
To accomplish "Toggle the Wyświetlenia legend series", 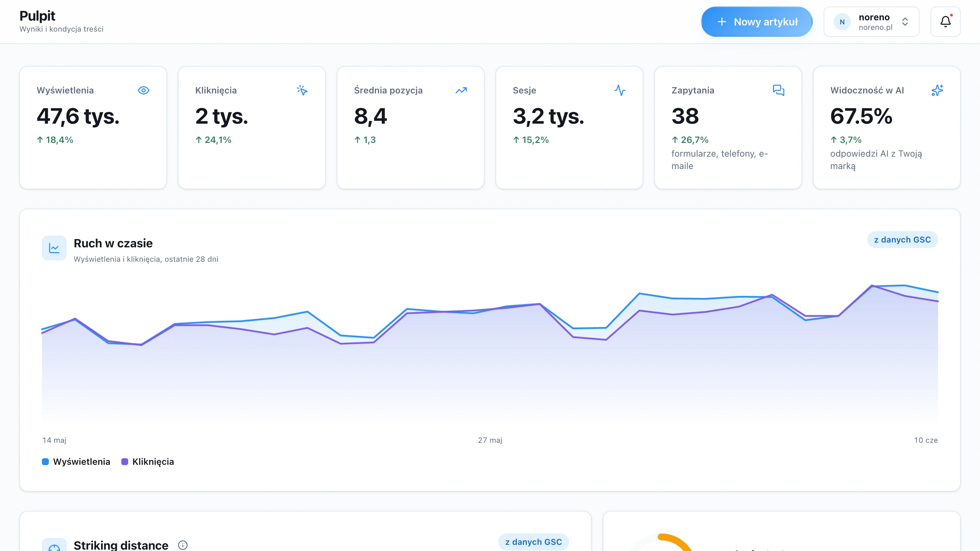I will tap(76, 461).
